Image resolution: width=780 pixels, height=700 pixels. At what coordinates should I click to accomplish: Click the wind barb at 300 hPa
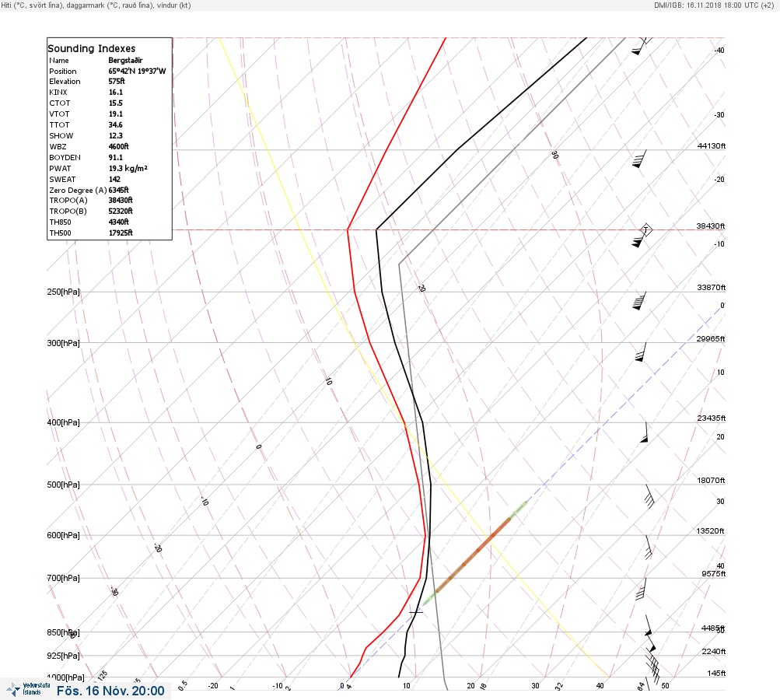(x=641, y=352)
